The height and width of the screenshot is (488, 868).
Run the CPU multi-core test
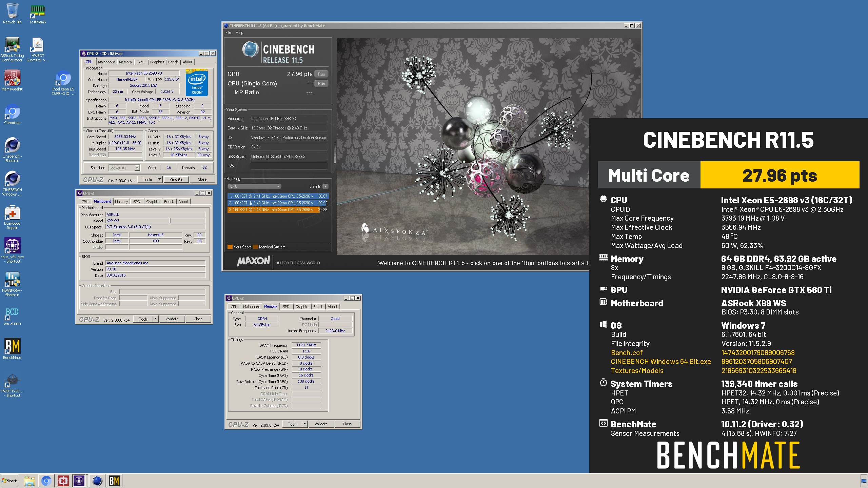[x=321, y=74]
